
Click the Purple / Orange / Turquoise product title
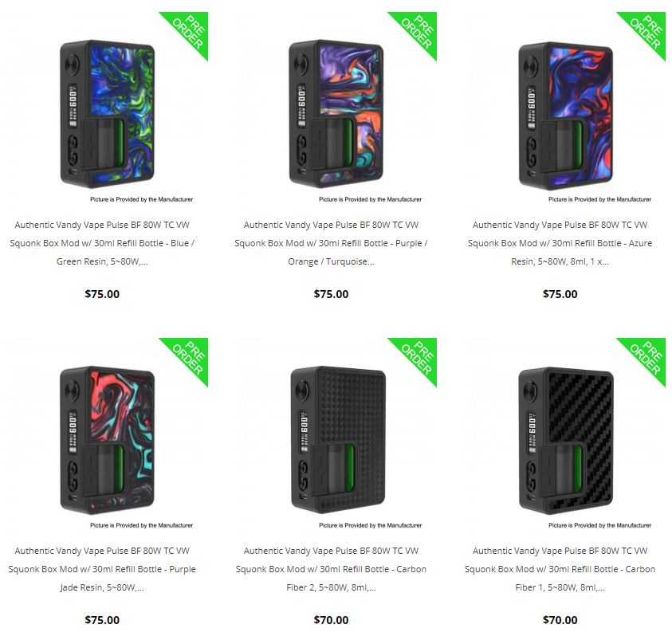[331, 243]
